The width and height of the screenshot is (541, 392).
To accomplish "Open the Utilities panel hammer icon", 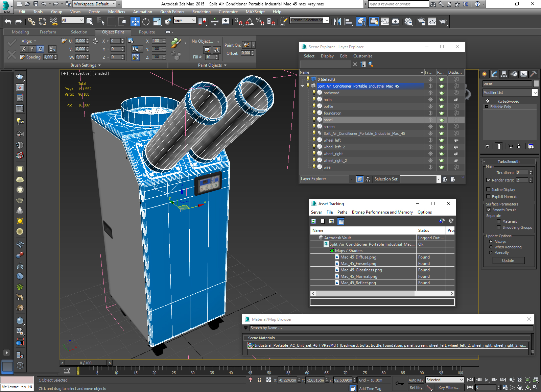I will [x=533, y=74].
